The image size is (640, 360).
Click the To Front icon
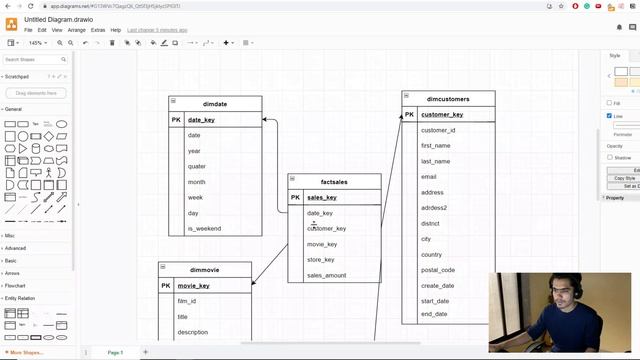click(127, 43)
